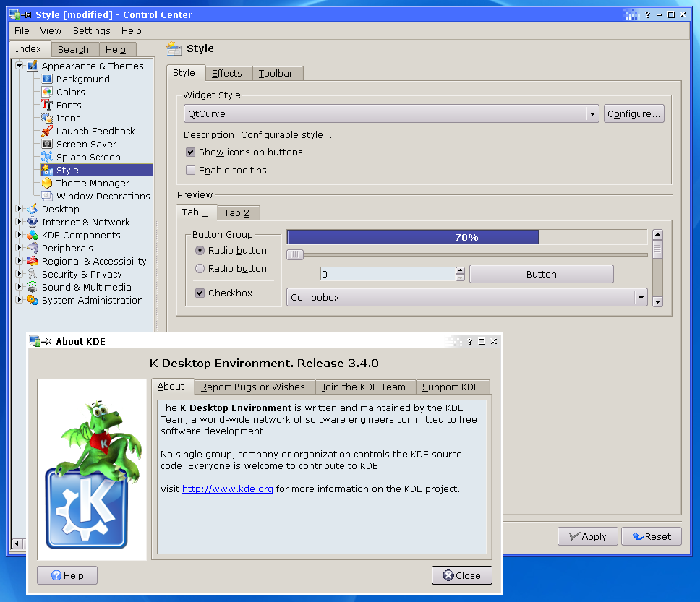This screenshot has height=602, width=700.
Task: Switch to the Toolbar tab
Action: (276, 73)
